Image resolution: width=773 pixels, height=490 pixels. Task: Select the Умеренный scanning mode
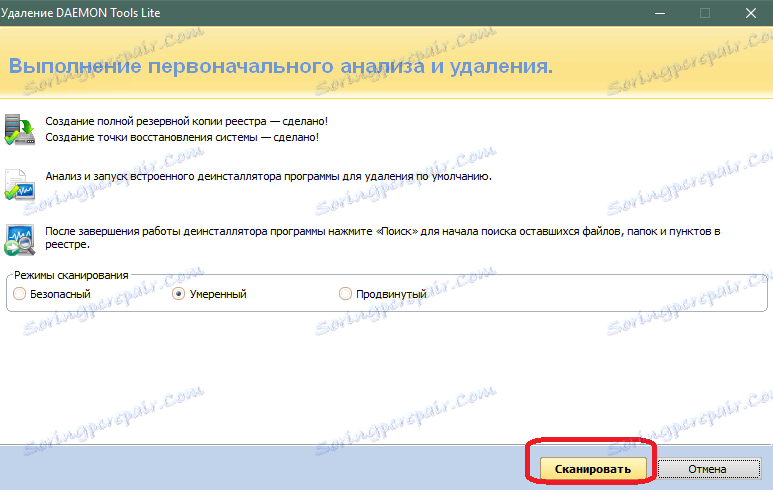point(209,294)
